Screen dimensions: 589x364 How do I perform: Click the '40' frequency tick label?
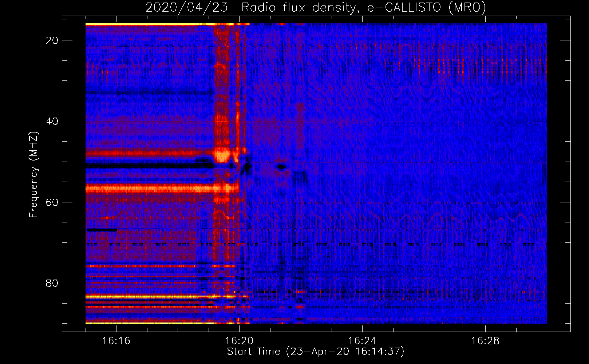coord(52,121)
